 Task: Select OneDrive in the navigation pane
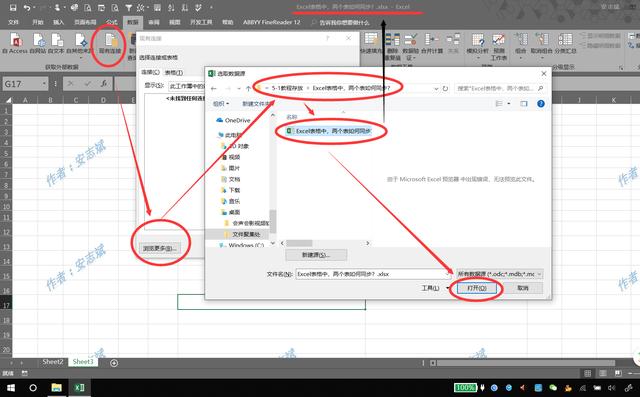point(233,120)
